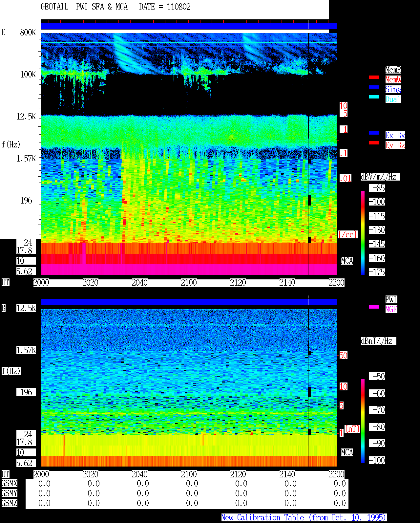Image resolution: width=420 pixels, height=523 pixels.
Task: Select the Ex Bx legend label
Action: 395,135
